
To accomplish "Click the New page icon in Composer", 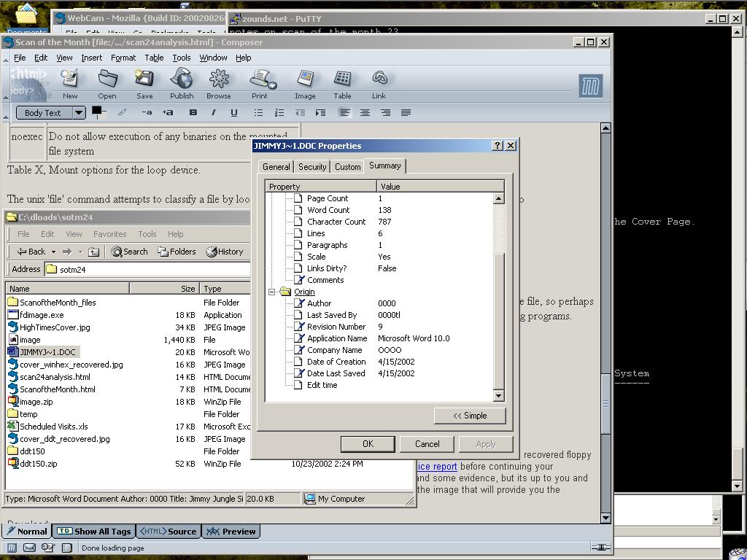I will point(69,83).
